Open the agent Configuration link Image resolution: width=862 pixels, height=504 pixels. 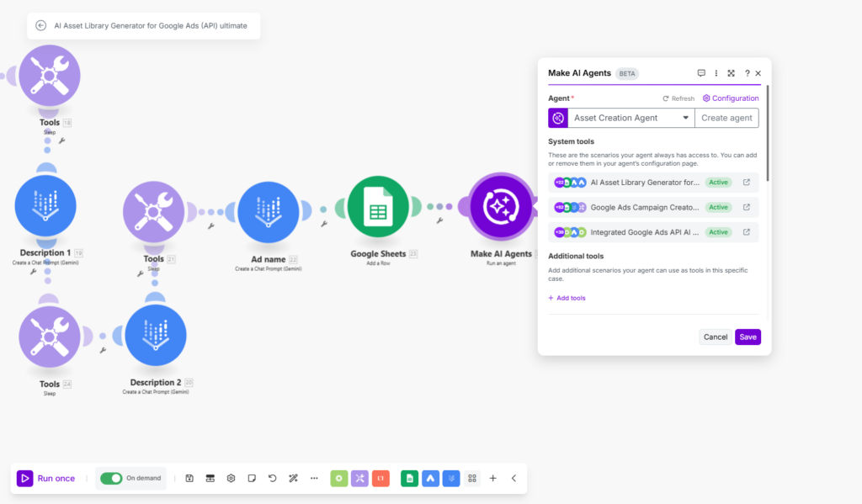coord(731,98)
